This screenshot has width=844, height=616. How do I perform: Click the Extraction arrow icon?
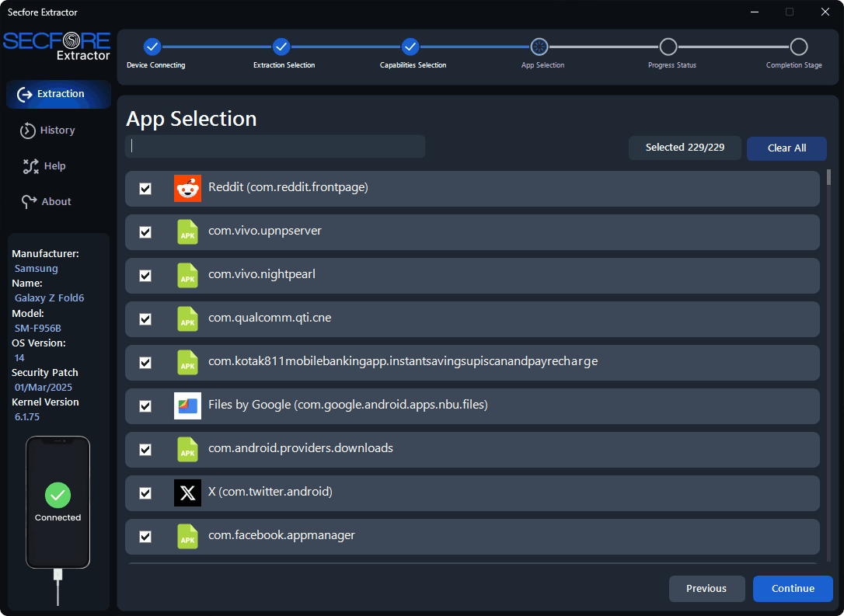24,95
